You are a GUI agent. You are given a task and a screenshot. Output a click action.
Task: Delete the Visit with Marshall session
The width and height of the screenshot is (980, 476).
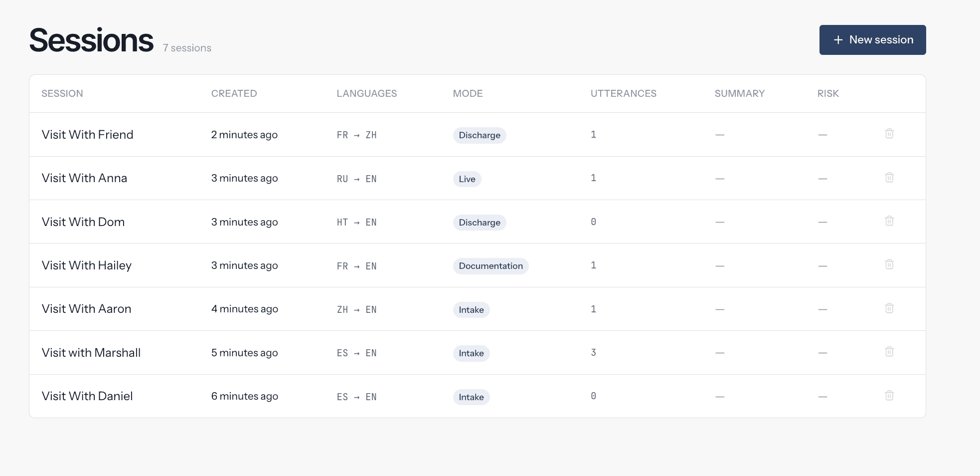pos(889,352)
